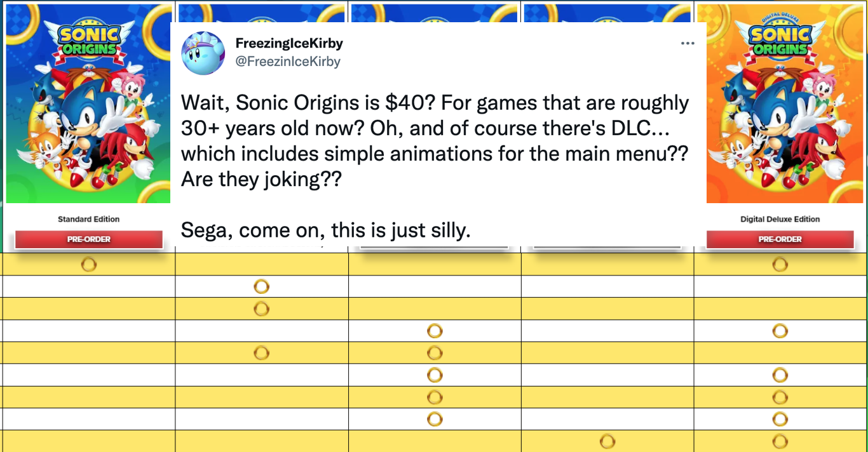Select the ring icon in the third column, fourth row

435,331
